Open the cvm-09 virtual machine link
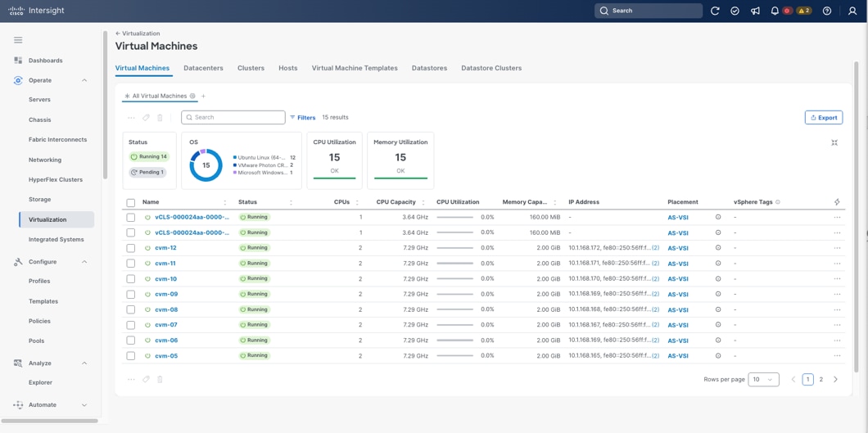868x433 pixels. coord(166,294)
